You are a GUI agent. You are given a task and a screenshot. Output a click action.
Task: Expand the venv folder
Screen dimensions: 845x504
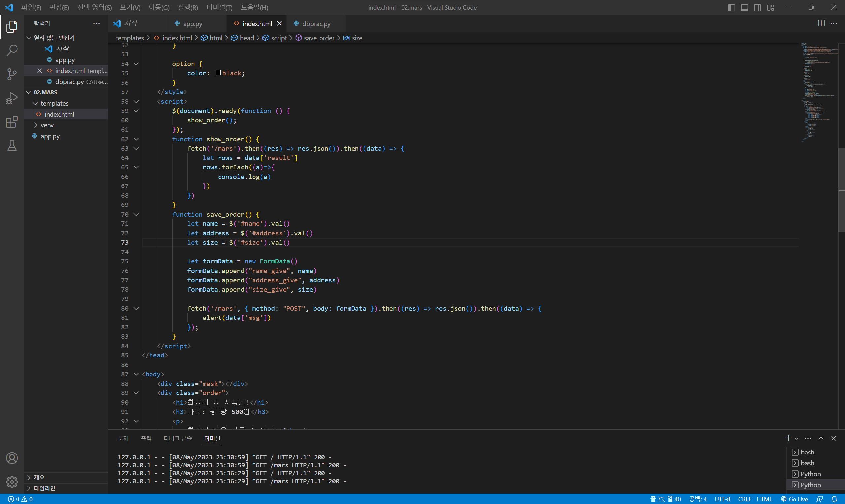click(x=66, y=125)
